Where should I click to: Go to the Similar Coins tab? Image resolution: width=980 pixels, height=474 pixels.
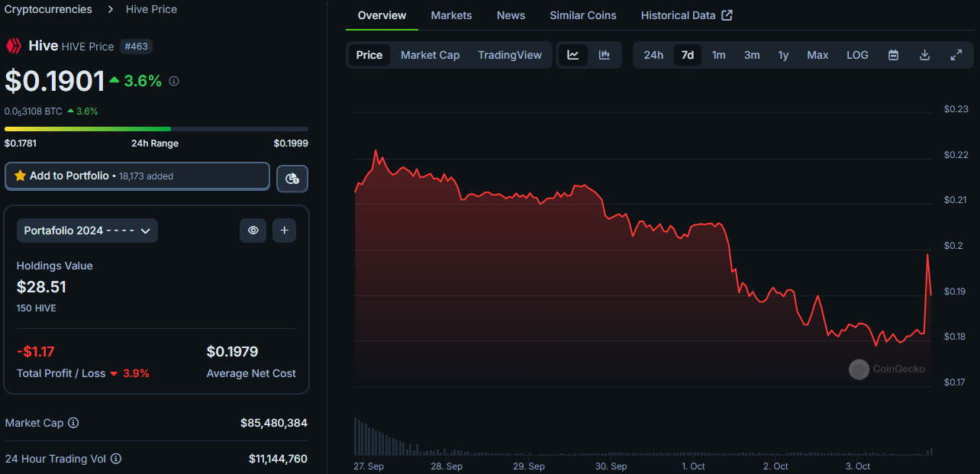(x=583, y=15)
